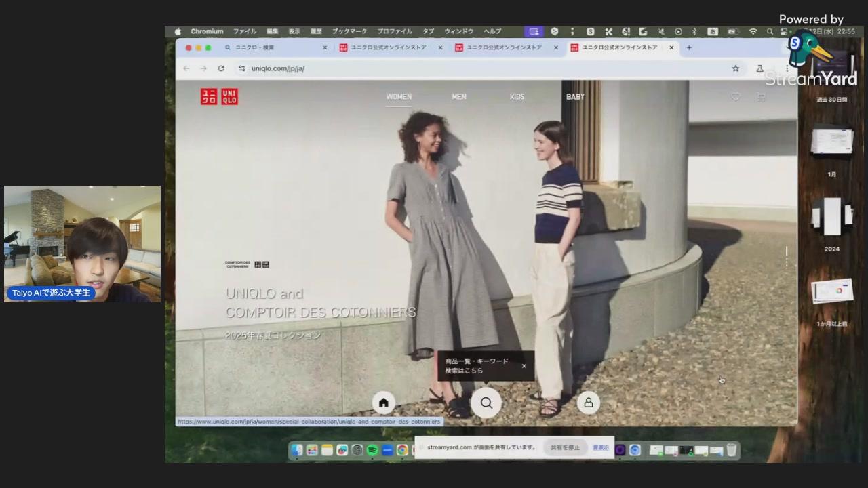Go back to the previous page
The image size is (868, 488).
(186, 68)
